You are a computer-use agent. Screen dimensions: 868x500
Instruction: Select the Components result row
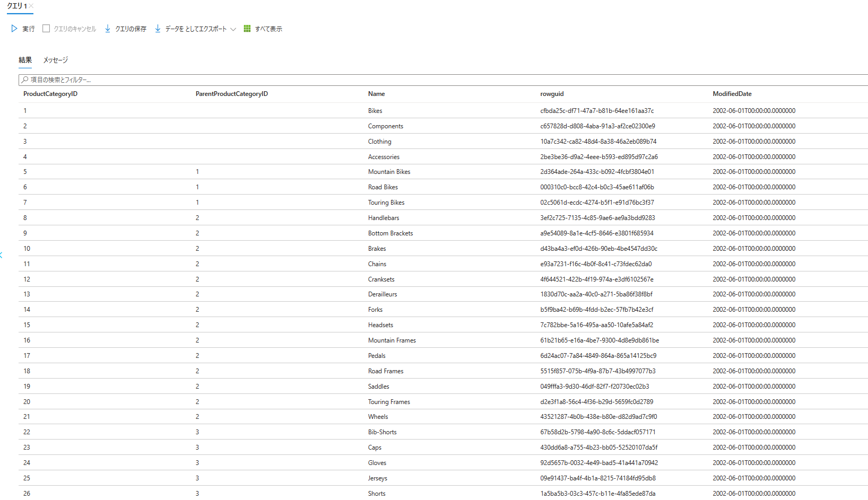pos(386,126)
